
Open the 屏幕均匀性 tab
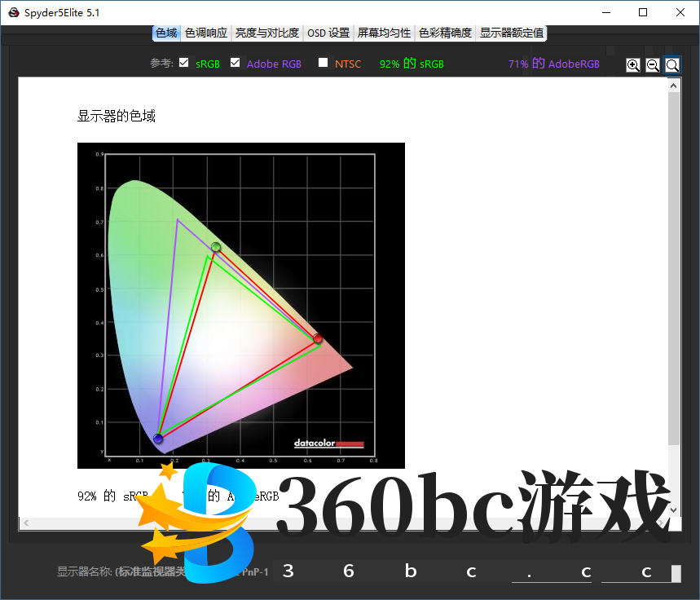point(384,33)
